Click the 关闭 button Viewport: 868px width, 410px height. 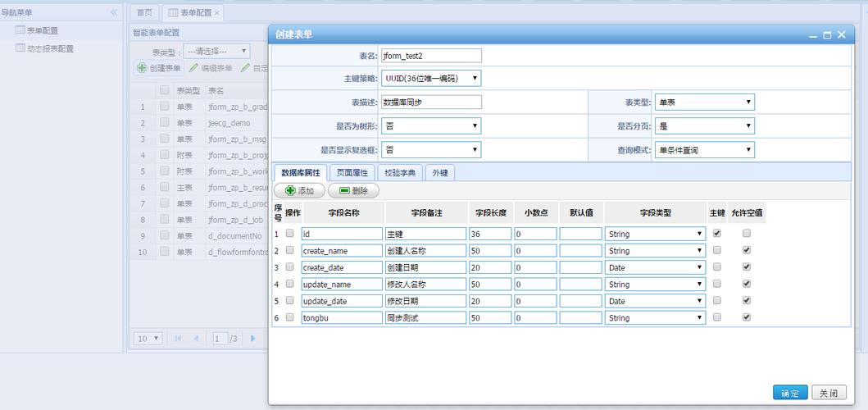[829, 393]
